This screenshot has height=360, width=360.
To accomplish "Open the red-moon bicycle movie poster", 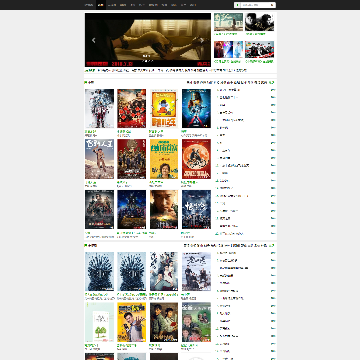I will (196, 159).
